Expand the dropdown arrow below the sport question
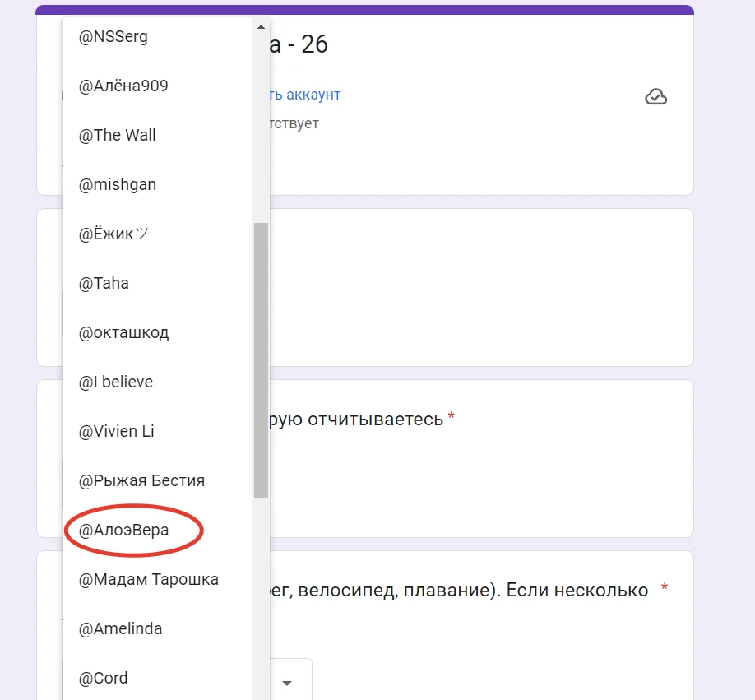Screen dimensions: 755x700 pos(288,683)
